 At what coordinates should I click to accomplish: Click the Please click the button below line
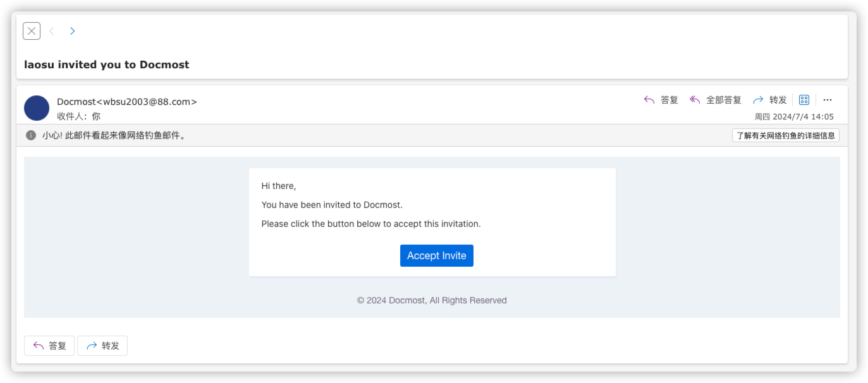371,224
